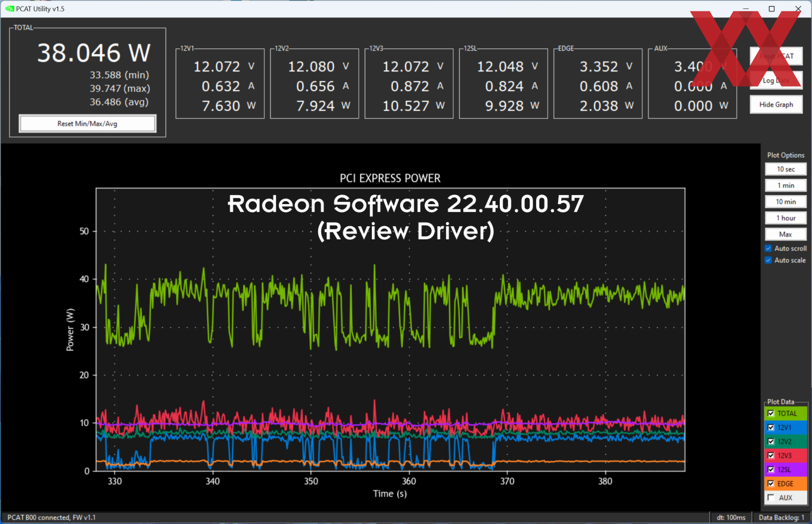Click the 12V1 wattage 7.630 W
The image size is (812, 524).
(x=228, y=106)
